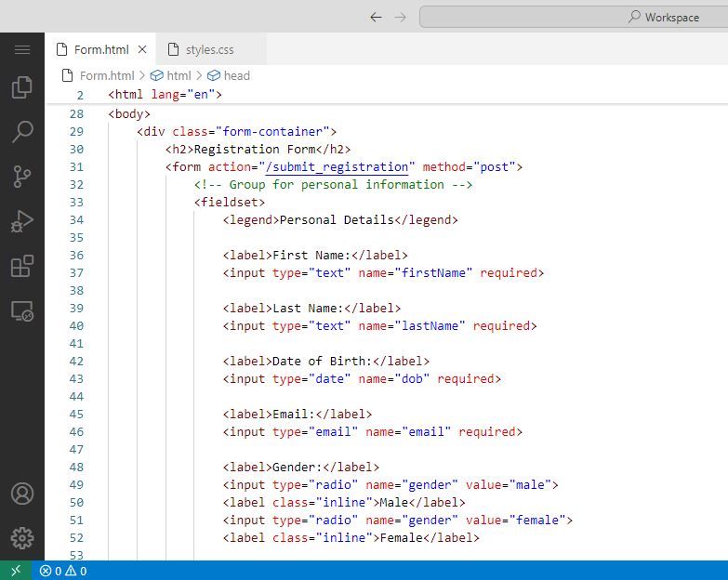Open the Explorer view
The width and height of the screenshot is (728, 580).
point(21,87)
